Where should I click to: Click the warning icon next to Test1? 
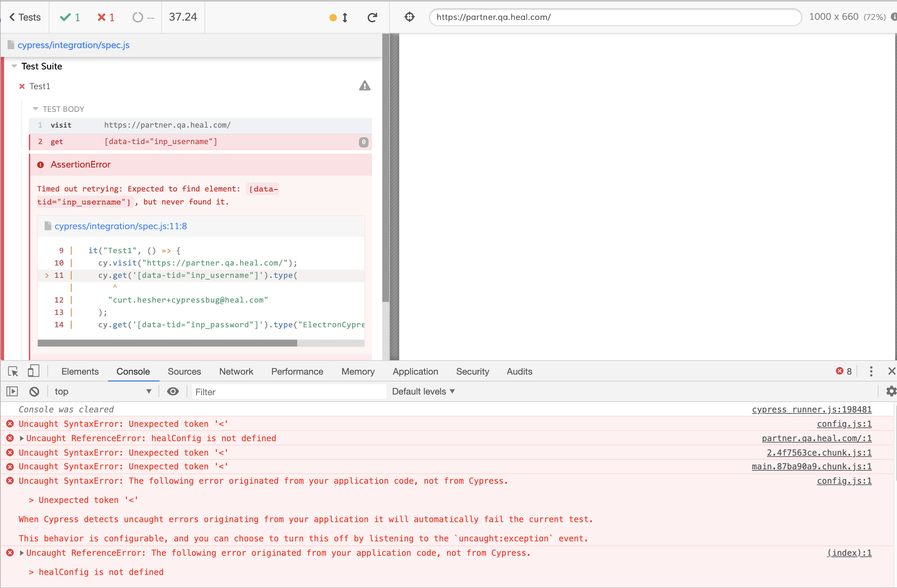pyautogui.click(x=364, y=86)
